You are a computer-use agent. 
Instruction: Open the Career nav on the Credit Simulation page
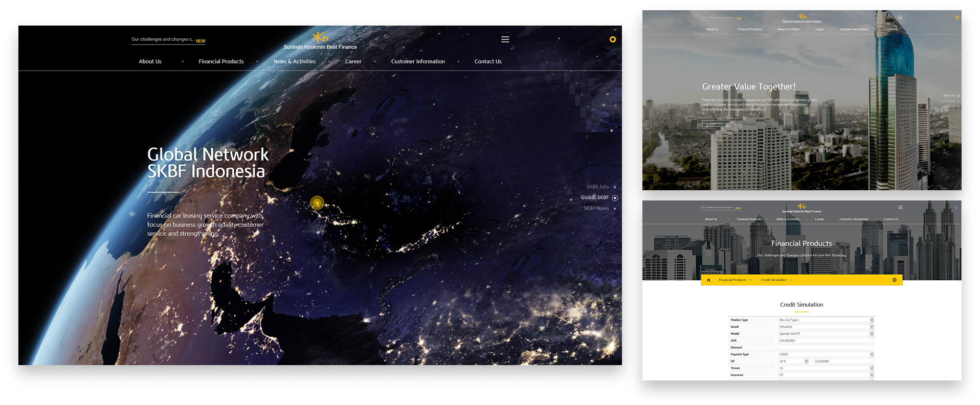point(819,219)
